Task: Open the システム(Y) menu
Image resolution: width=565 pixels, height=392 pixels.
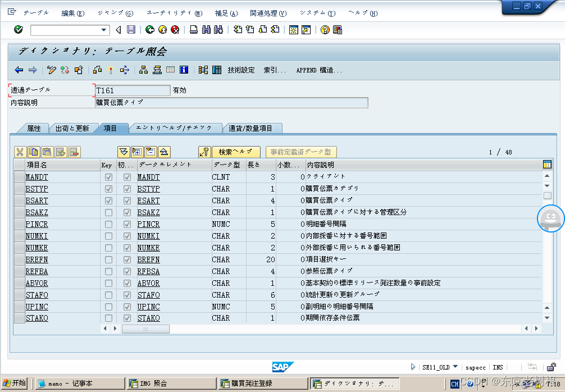Action: point(317,13)
